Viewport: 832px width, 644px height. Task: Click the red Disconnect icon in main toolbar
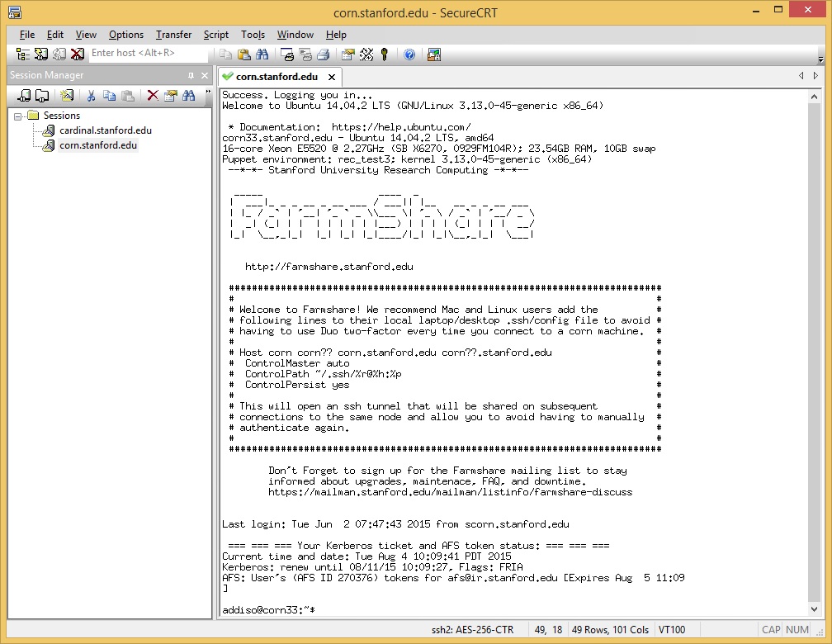(77, 54)
